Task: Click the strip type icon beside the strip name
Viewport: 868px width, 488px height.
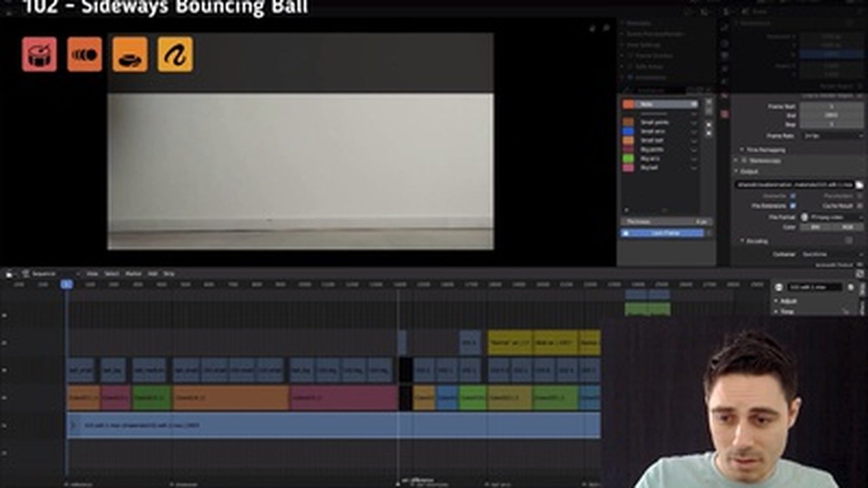Action: pos(778,287)
